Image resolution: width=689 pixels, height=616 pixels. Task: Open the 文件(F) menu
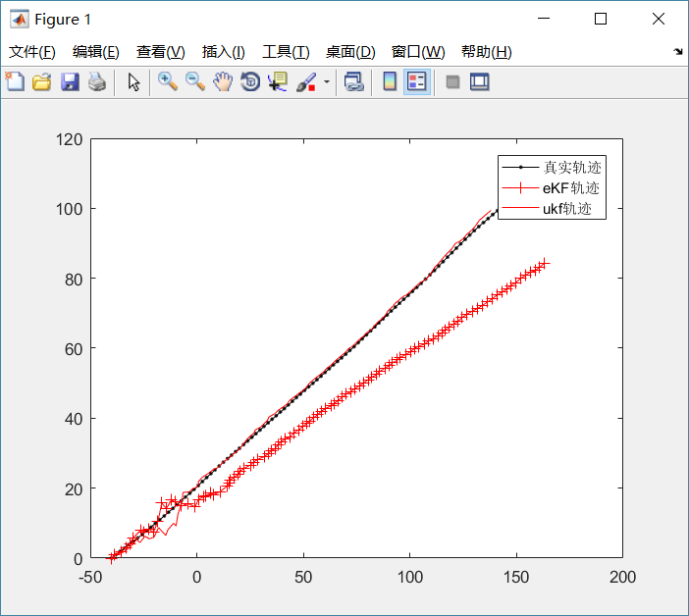[32, 52]
